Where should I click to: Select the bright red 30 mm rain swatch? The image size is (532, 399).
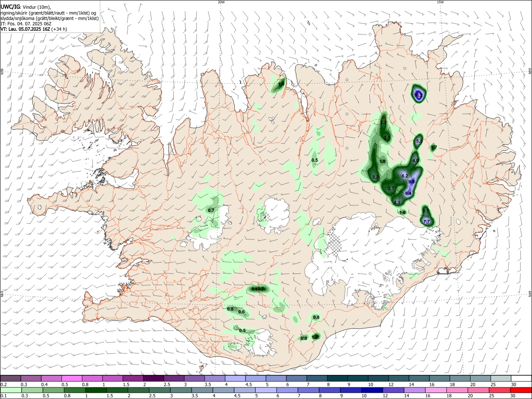click(521, 390)
